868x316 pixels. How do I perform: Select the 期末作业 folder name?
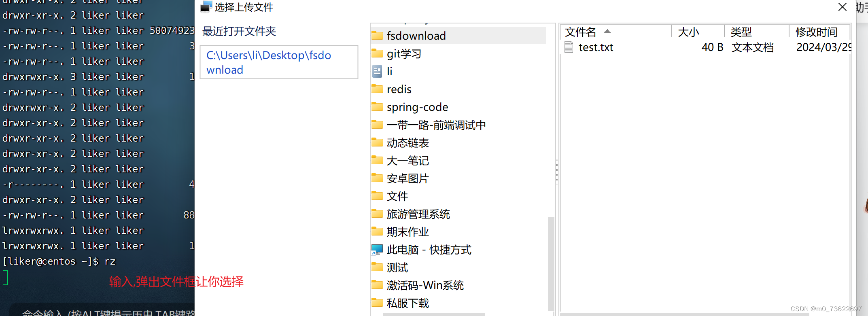coord(408,231)
